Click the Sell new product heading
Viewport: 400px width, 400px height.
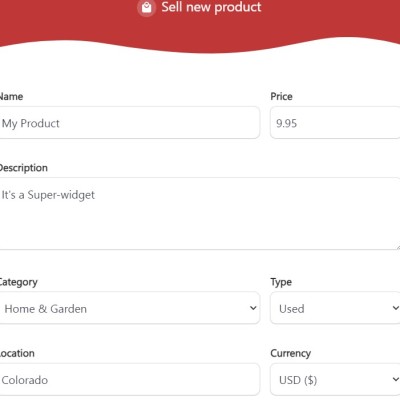point(211,7)
